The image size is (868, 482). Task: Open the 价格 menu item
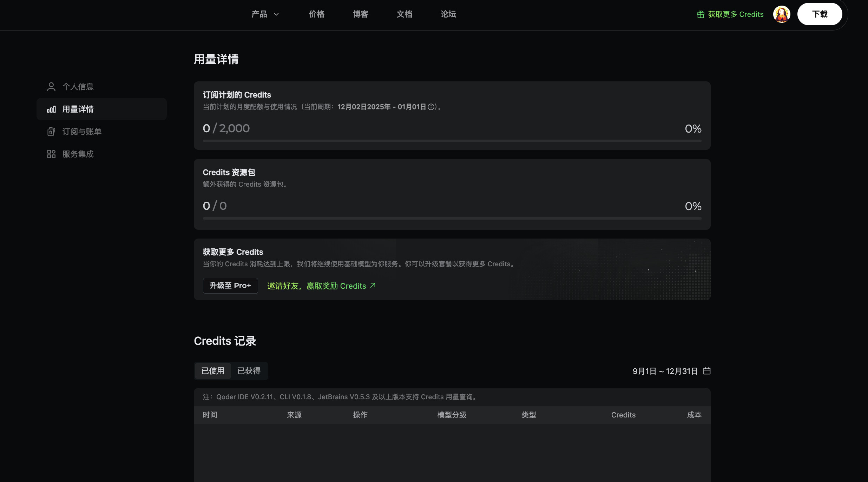(316, 14)
